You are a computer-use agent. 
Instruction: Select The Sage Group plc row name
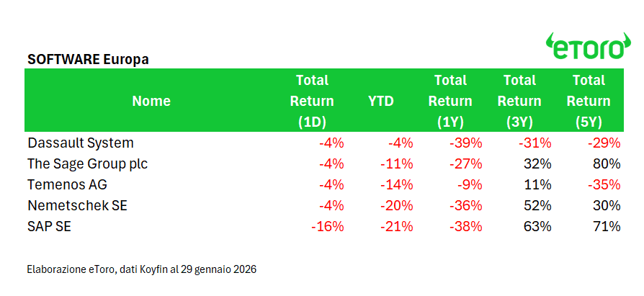click(x=87, y=163)
